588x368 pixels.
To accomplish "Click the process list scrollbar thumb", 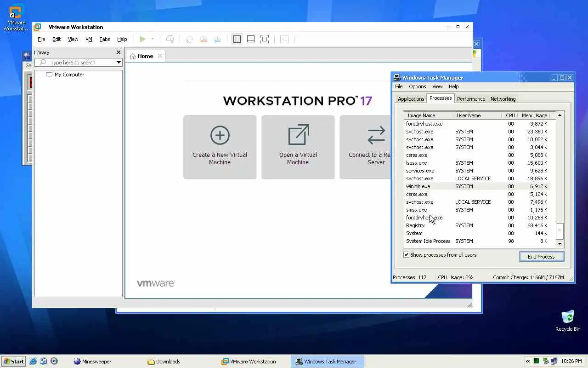I will [x=560, y=231].
